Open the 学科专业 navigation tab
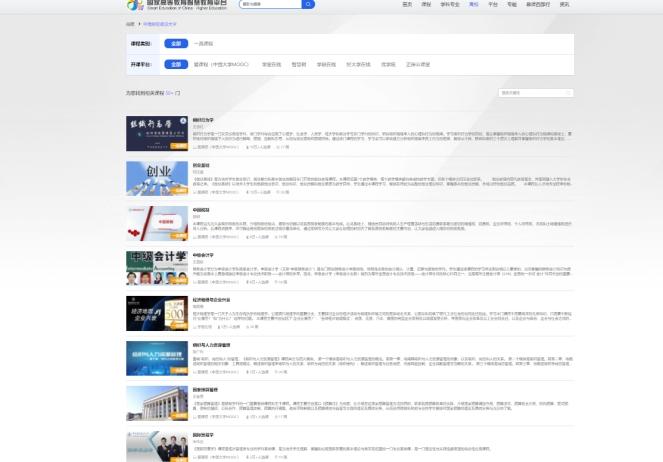 tap(451, 5)
